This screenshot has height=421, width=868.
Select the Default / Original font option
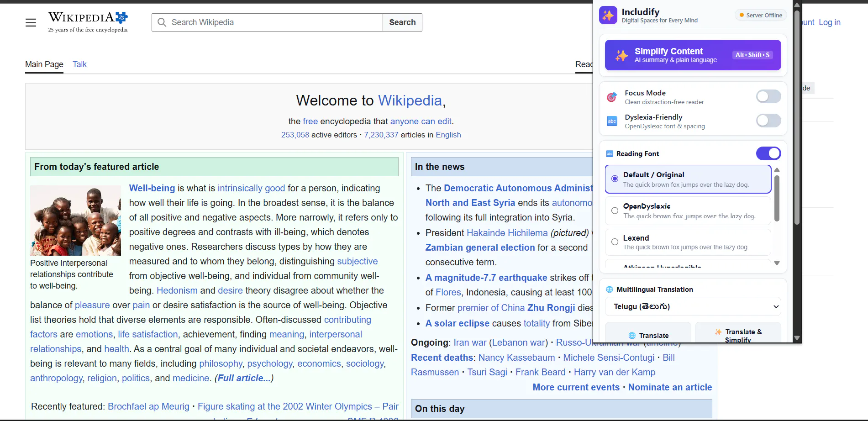click(x=688, y=179)
